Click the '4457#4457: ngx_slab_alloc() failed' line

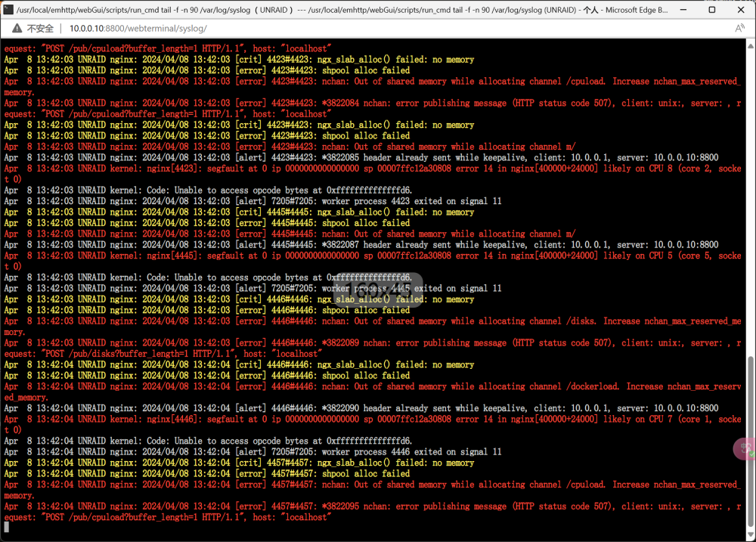click(x=239, y=463)
